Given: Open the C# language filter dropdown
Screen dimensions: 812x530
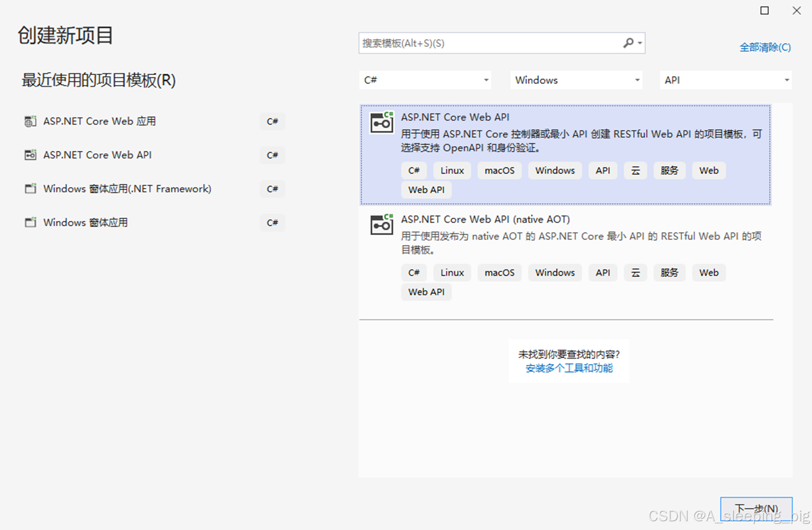Looking at the screenshot, I should pos(425,80).
